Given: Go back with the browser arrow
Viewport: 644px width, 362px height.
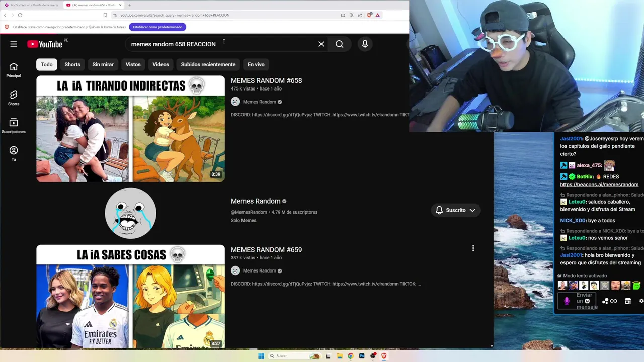Looking at the screenshot, I should (x=6, y=15).
